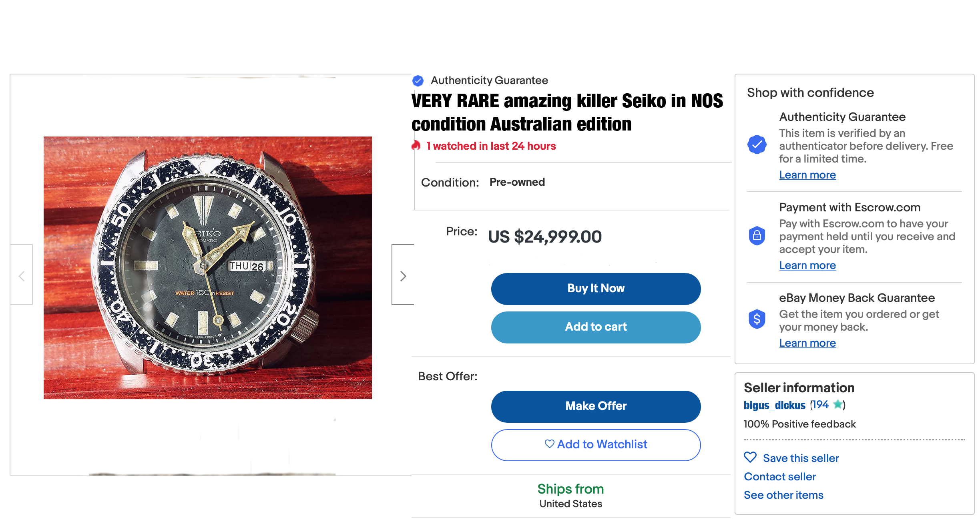Click the Make Offer button

pyautogui.click(x=596, y=406)
